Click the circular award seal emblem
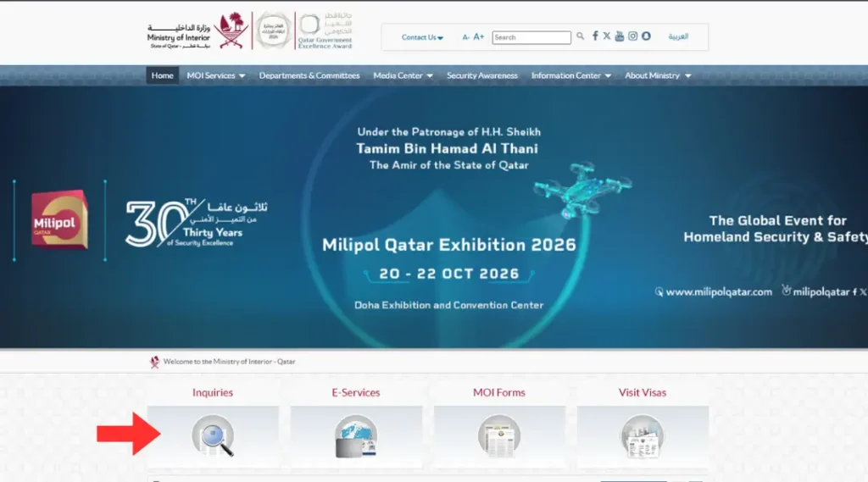This screenshot has width=868, height=482. (273, 31)
